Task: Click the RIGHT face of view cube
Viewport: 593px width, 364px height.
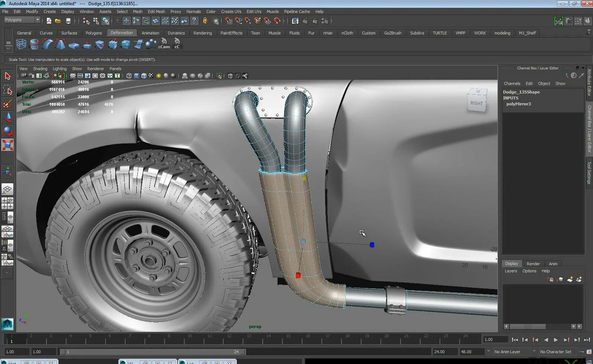Action: (476, 103)
